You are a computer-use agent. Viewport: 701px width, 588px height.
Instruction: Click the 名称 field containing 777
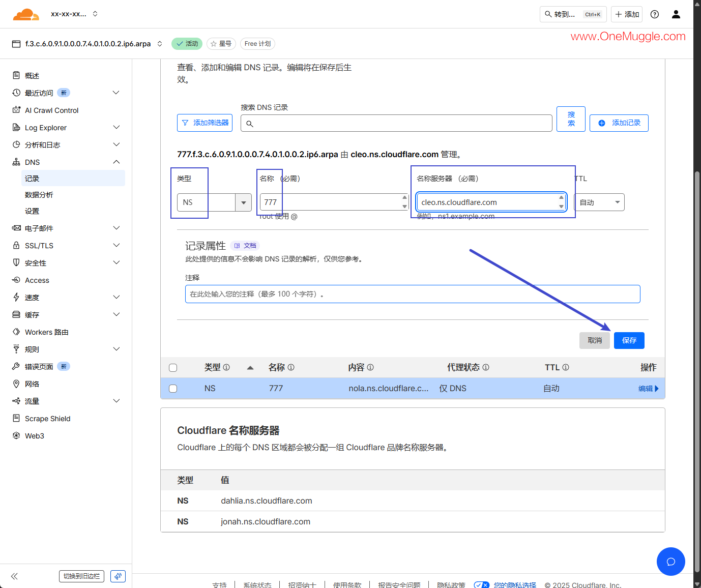point(334,202)
